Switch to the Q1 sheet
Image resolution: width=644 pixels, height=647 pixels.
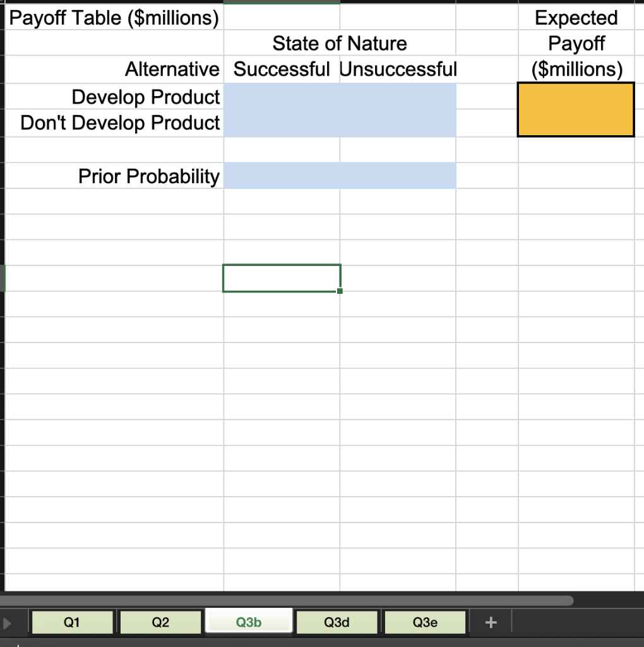point(72,622)
